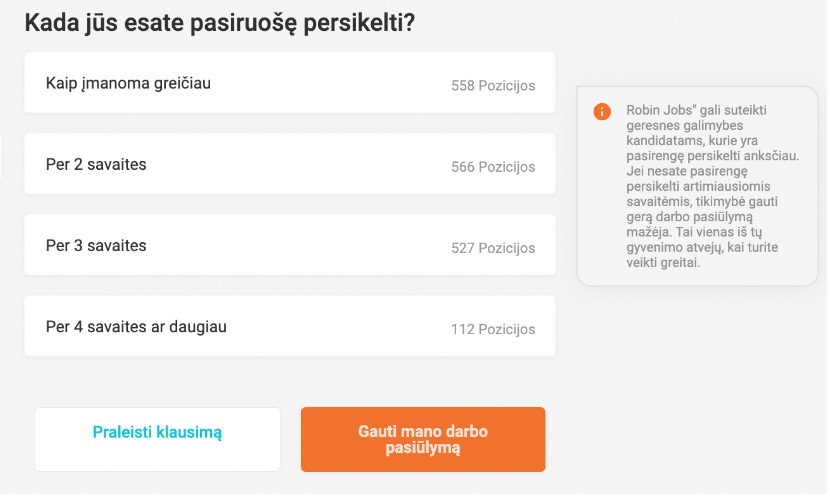The image size is (830, 496).
Task: Click the "veikti greitai" closing line
Action: click(663, 263)
